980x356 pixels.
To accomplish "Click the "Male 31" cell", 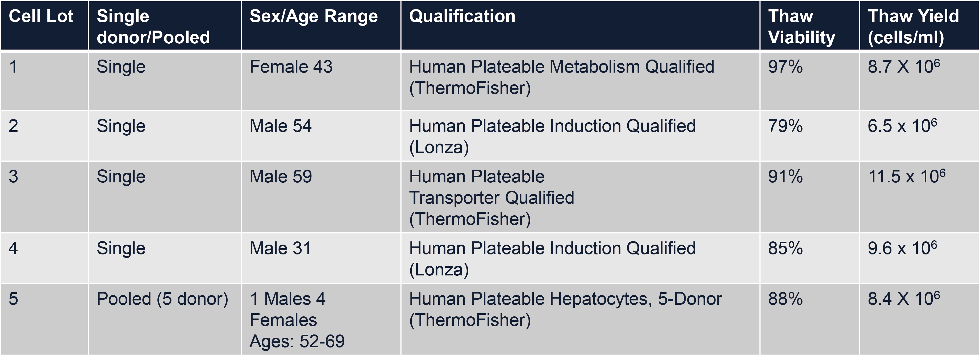I will [280, 248].
